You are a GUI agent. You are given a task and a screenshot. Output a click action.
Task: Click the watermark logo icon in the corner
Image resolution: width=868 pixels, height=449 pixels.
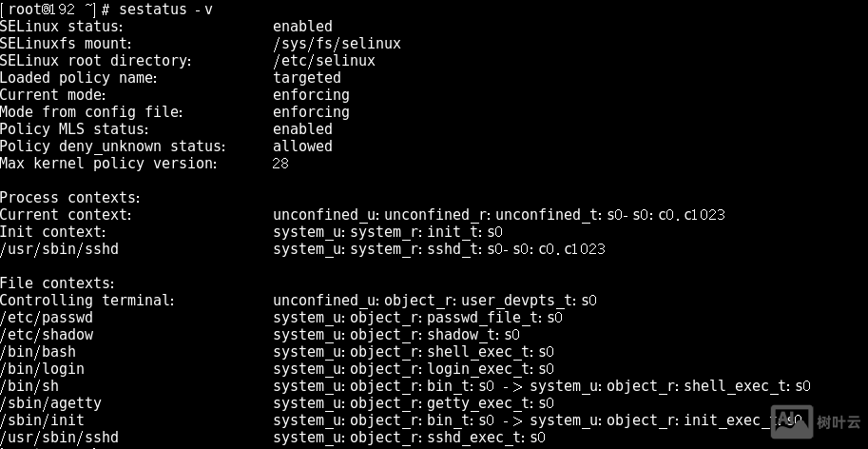coord(792,420)
